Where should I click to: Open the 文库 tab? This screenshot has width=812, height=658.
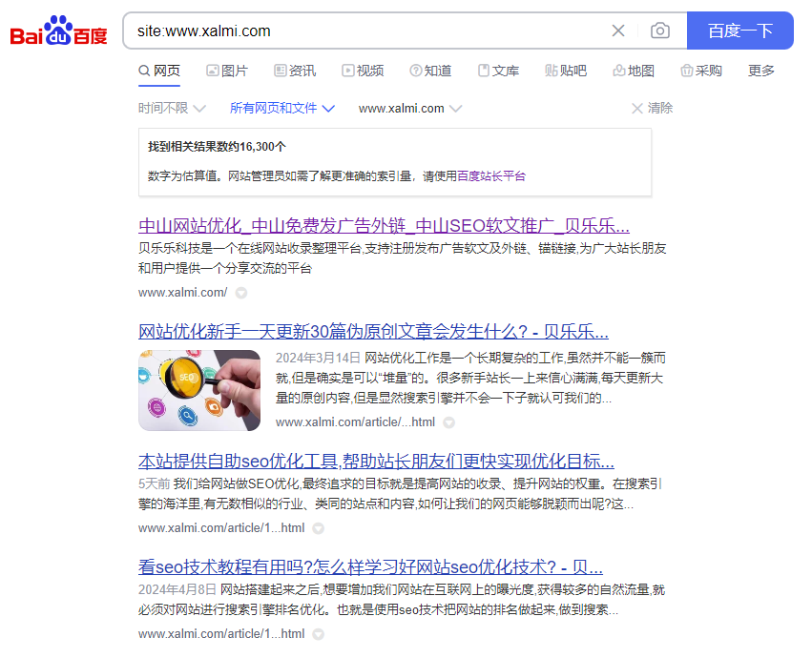498,71
